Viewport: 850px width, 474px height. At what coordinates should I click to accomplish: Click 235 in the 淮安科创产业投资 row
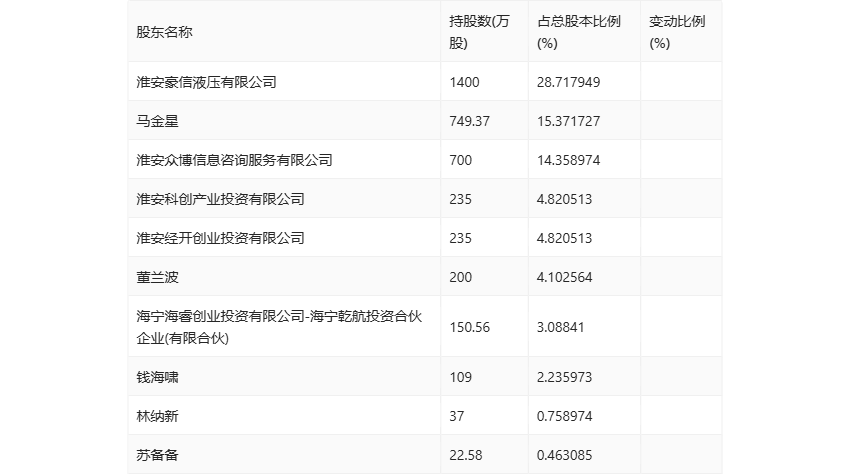point(460,199)
